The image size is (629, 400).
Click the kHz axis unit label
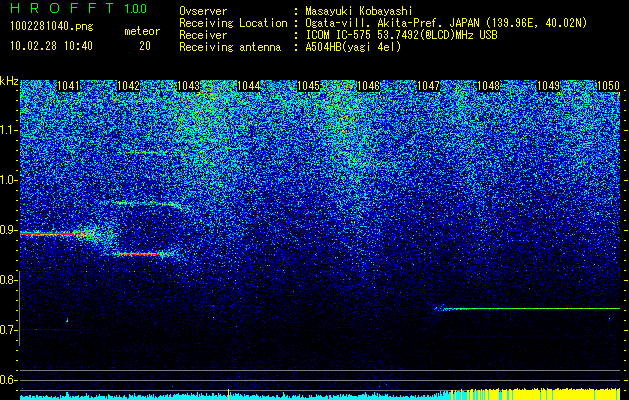9,82
